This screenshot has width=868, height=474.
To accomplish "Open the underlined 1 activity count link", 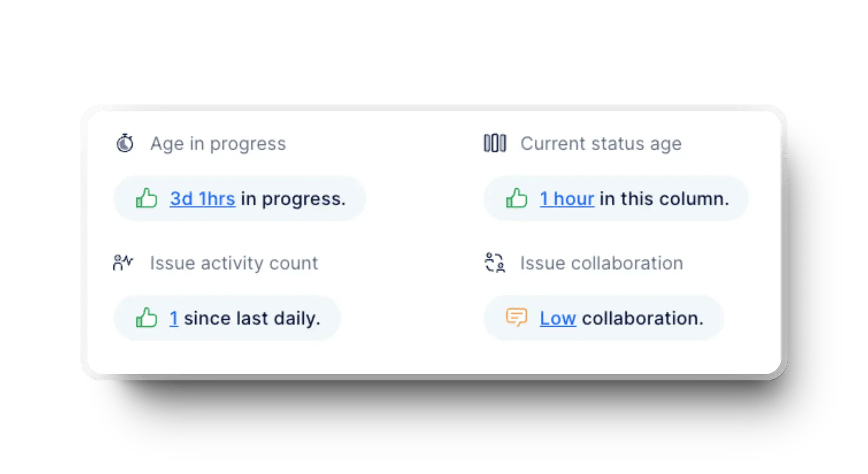I will [x=173, y=318].
